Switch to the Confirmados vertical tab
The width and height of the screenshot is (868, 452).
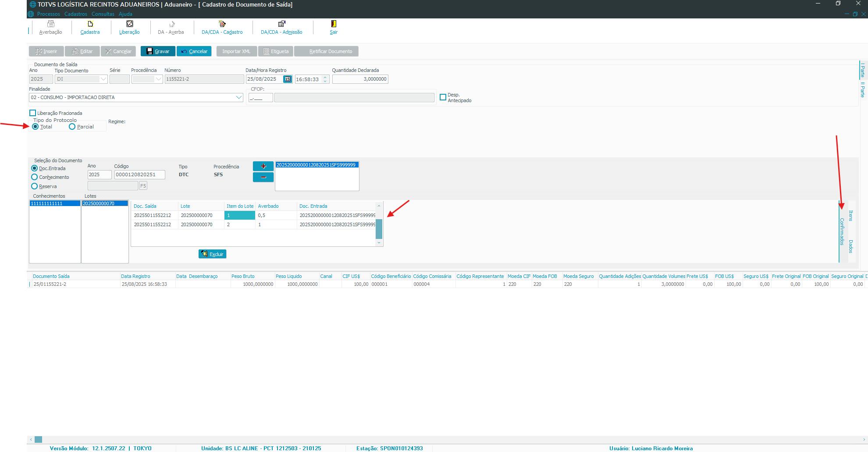click(842, 231)
